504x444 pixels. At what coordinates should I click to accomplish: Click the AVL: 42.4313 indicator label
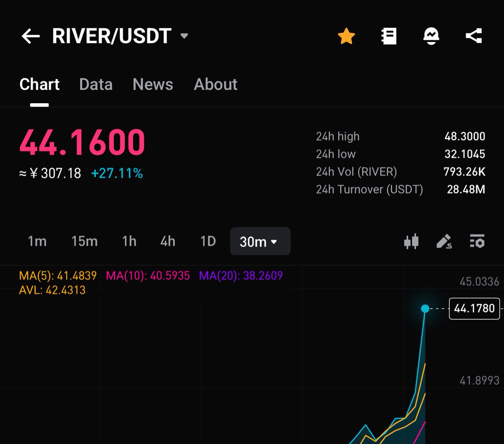[52, 290]
